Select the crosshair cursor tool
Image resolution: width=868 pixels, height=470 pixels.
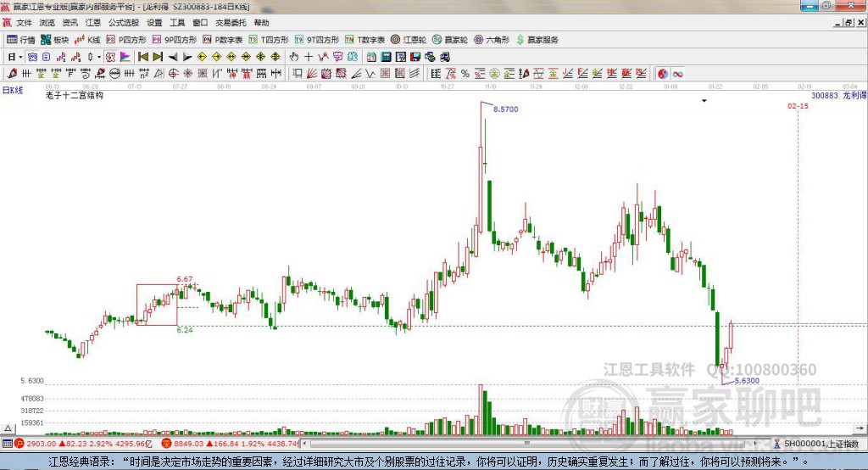point(309,57)
